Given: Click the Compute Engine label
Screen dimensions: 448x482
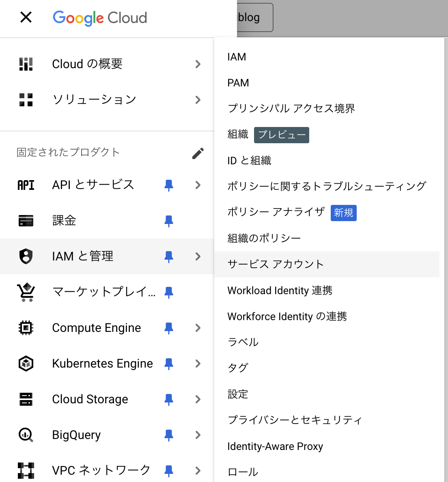Looking at the screenshot, I should 97,328.
